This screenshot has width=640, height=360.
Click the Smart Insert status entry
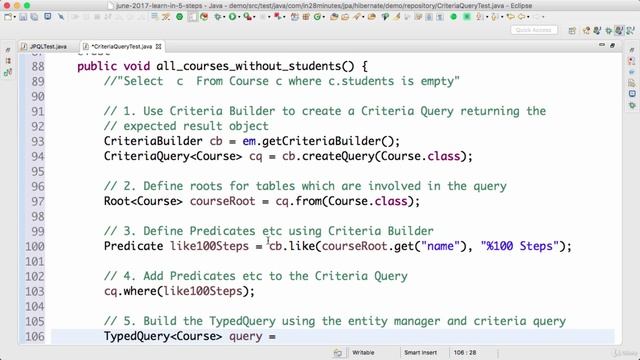pyautogui.click(x=420, y=353)
